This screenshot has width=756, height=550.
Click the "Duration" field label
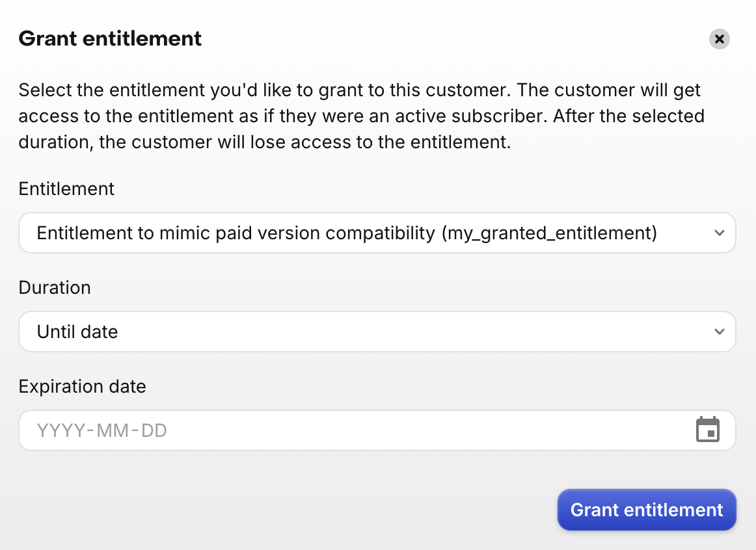click(55, 288)
